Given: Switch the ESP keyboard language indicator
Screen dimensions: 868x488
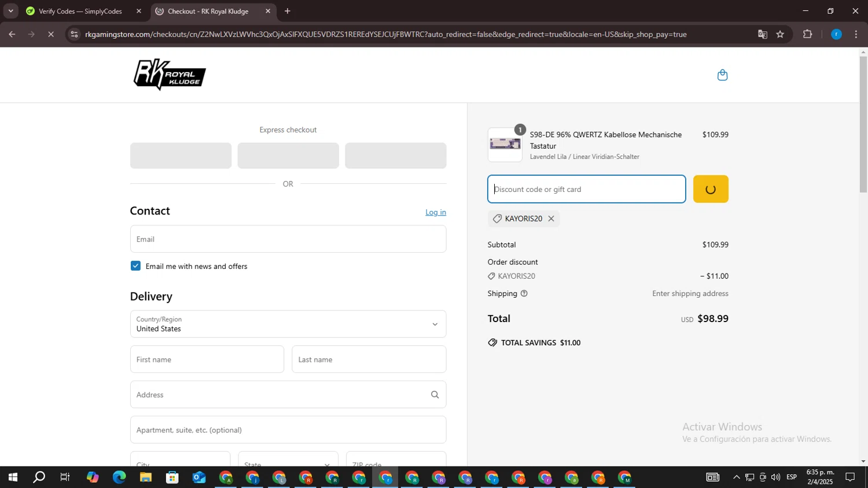Looking at the screenshot, I should point(792,478).
